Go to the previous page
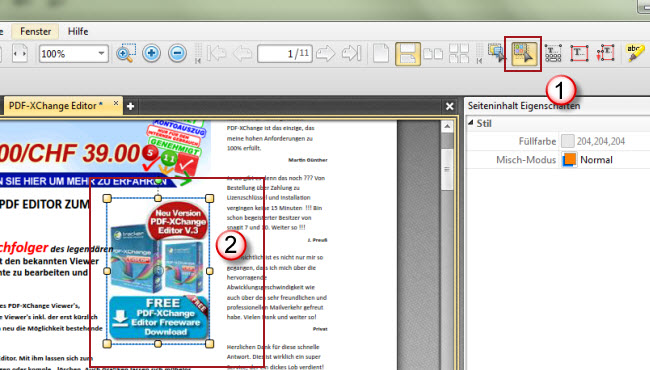The image size is (650, 370). pos(242,53)
